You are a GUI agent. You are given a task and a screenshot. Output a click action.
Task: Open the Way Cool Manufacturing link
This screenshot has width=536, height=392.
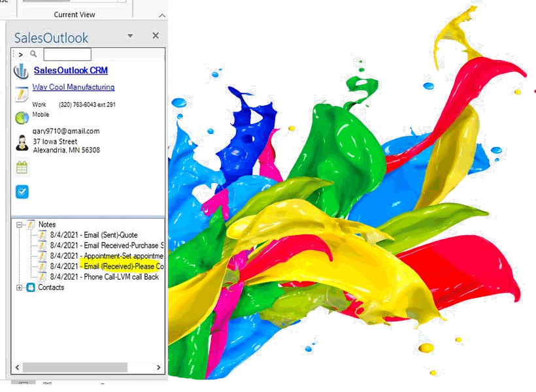73,87
